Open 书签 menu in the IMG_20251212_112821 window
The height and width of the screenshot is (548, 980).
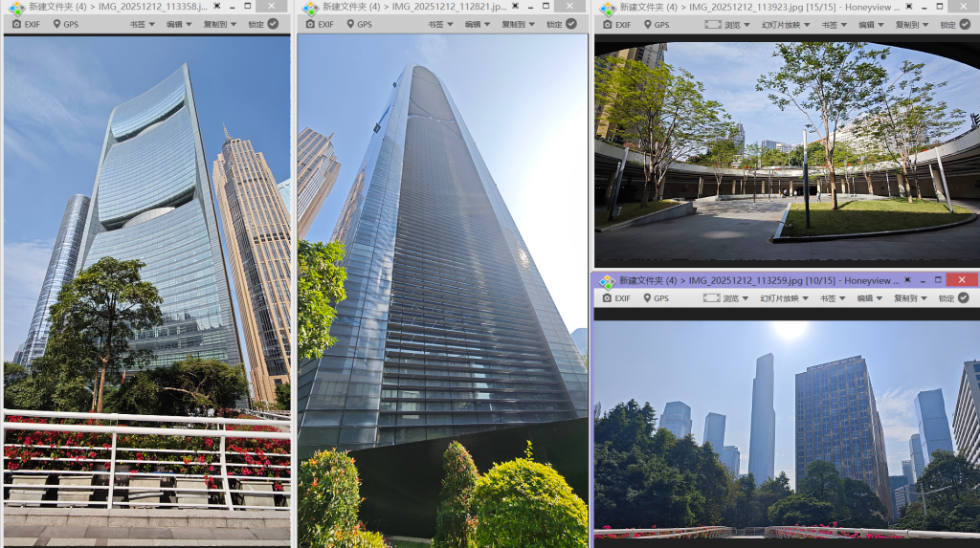[439, 24]
